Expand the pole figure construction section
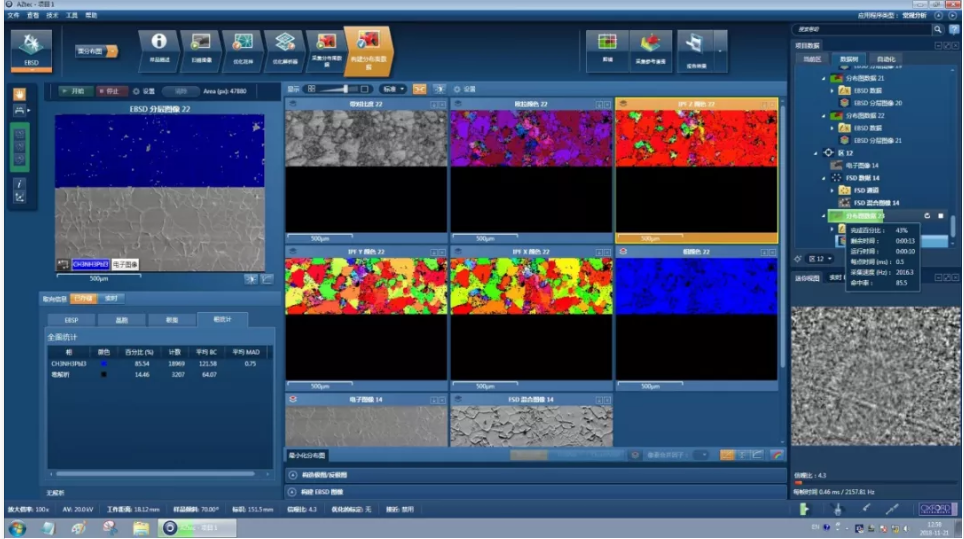 pos(293,475)
